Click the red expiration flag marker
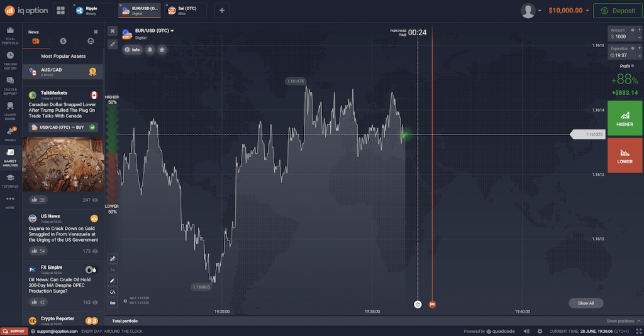 (432, 305)
